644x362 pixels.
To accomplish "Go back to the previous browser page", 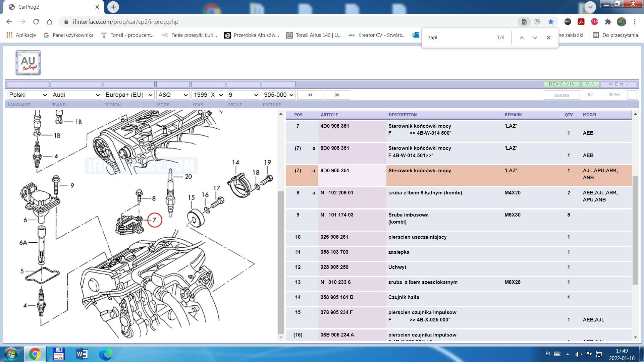I will click(x=9, y=22).
